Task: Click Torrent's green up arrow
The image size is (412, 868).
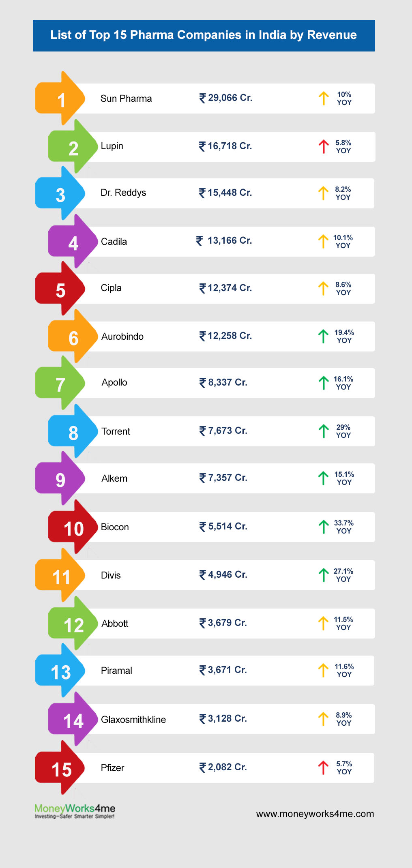Action: point(323,431)
